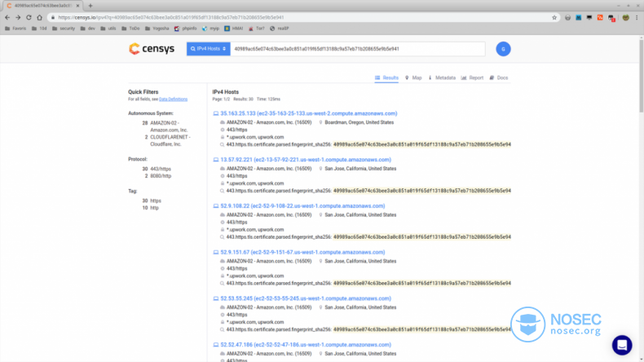644x362 pixels.
Task: Open host 52.9.108.22 result
Action: (302, 205)
